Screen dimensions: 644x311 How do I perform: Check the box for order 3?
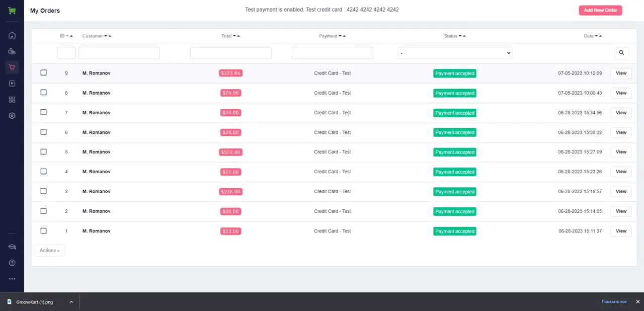click(x=43, y=191)
